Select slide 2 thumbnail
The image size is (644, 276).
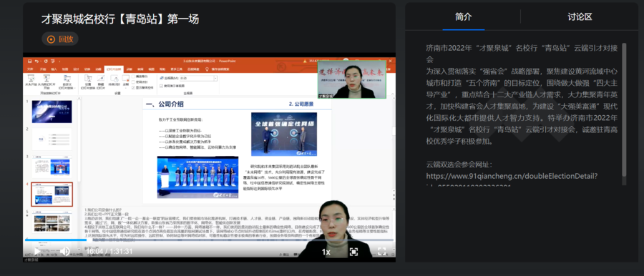pos(52,139)
